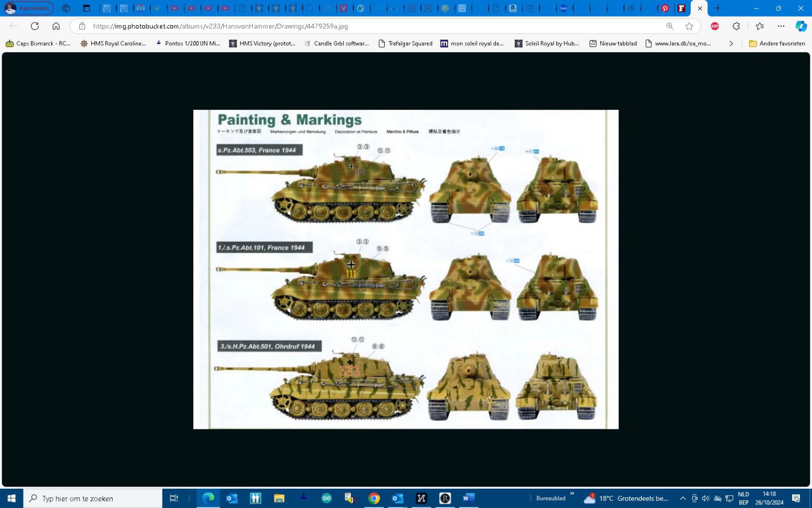Open Google Chrome on taskbar
The height and width of the screenshot is (508, 812).
[x=374, y=498]
